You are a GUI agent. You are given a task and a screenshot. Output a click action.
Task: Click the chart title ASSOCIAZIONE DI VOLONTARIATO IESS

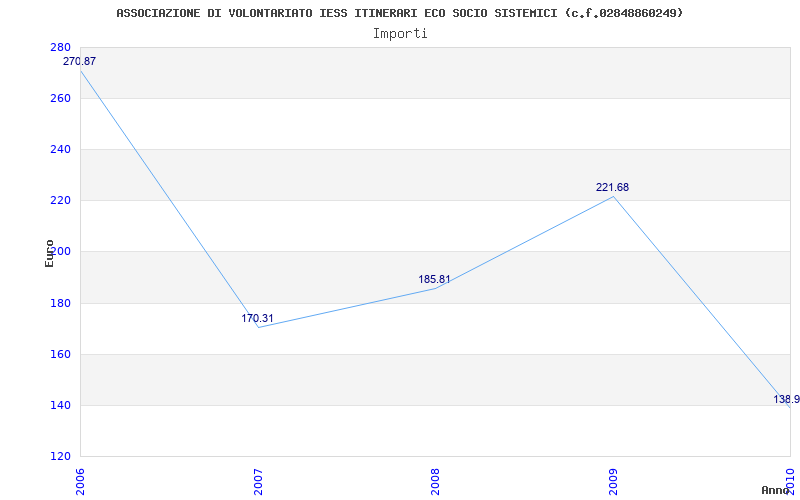pos(399,13)
